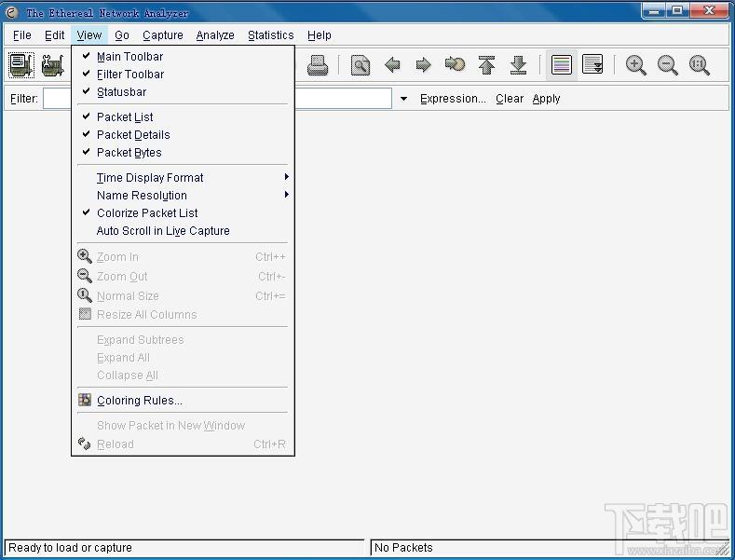
Task: Click the Coloring Rules icon in menu
Action: pyautogui.click(x=85, y=400)
